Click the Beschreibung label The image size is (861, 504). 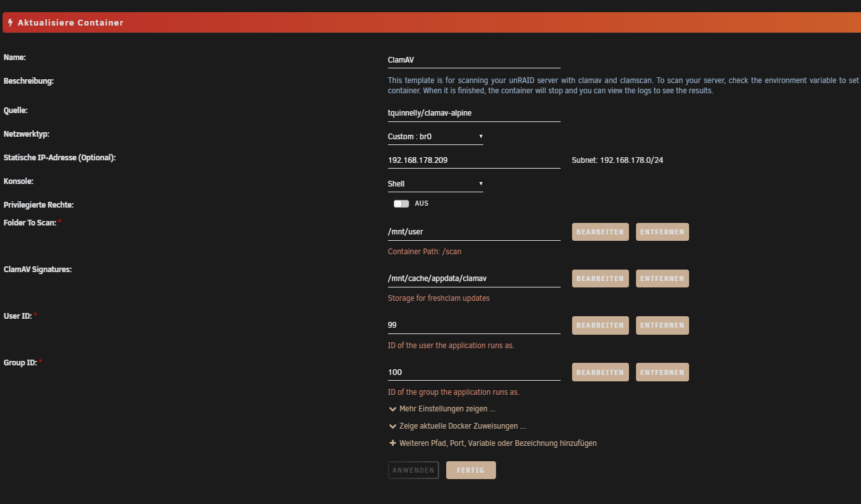(x=29, y=81)
